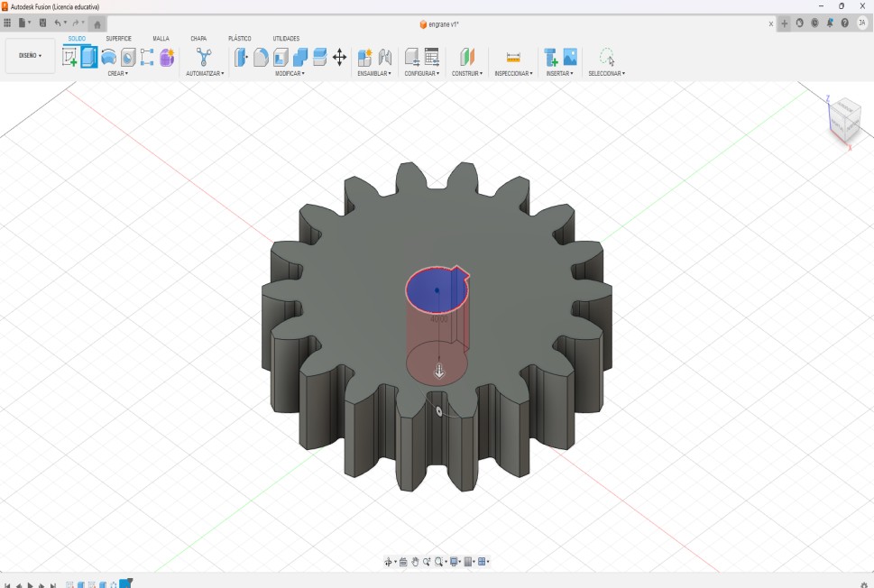Open the notifications bell
Screen dimensions: 874x588
830,23
